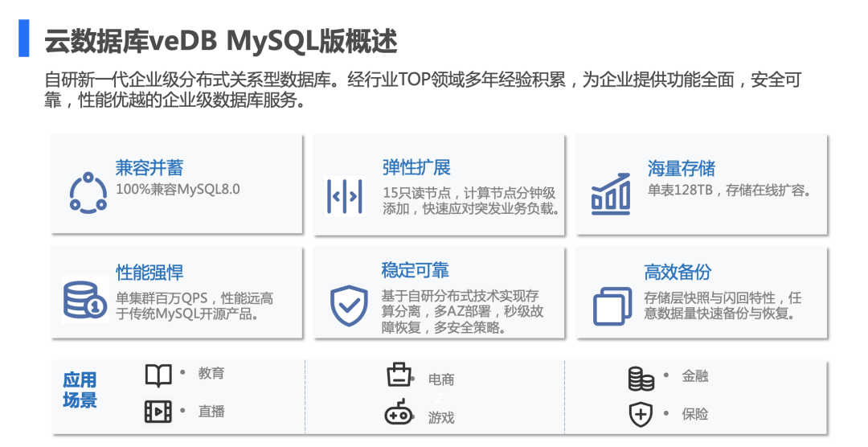
Task: Click the database coin performance icon
Action: pos(85,299)
